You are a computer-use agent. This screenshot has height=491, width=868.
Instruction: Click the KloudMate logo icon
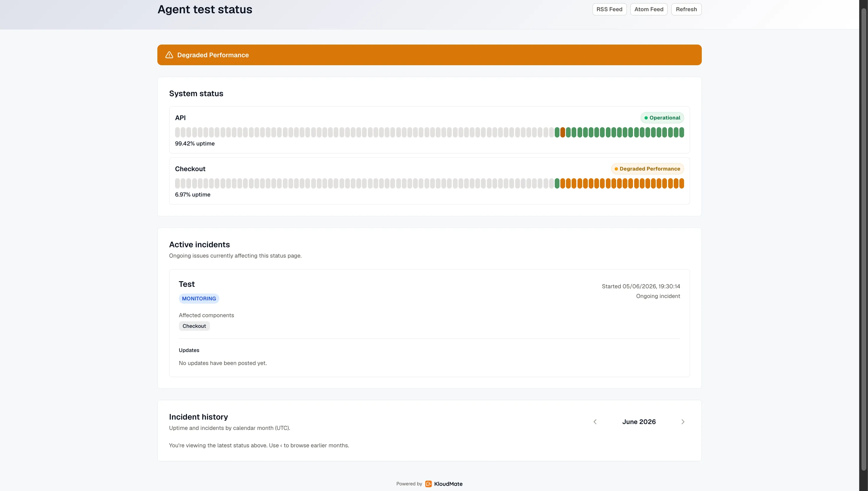point(428,484)
